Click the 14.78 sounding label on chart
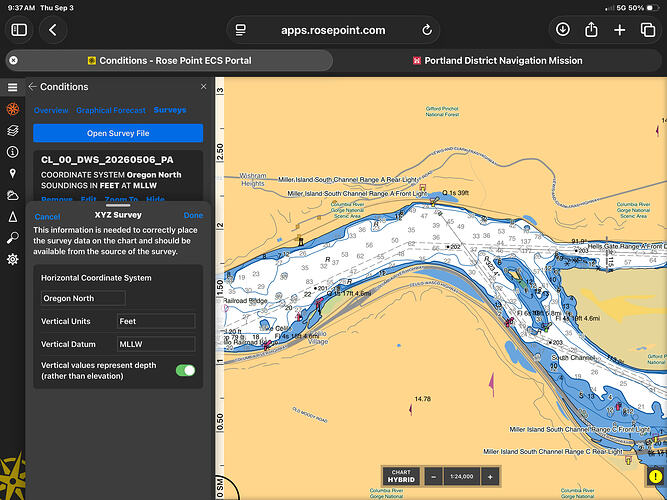 point(422,399)
